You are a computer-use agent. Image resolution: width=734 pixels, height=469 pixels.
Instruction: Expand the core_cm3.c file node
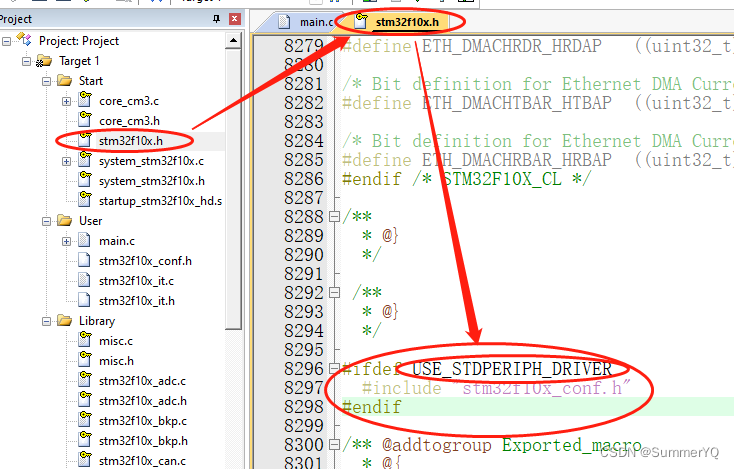pos(66,102)
